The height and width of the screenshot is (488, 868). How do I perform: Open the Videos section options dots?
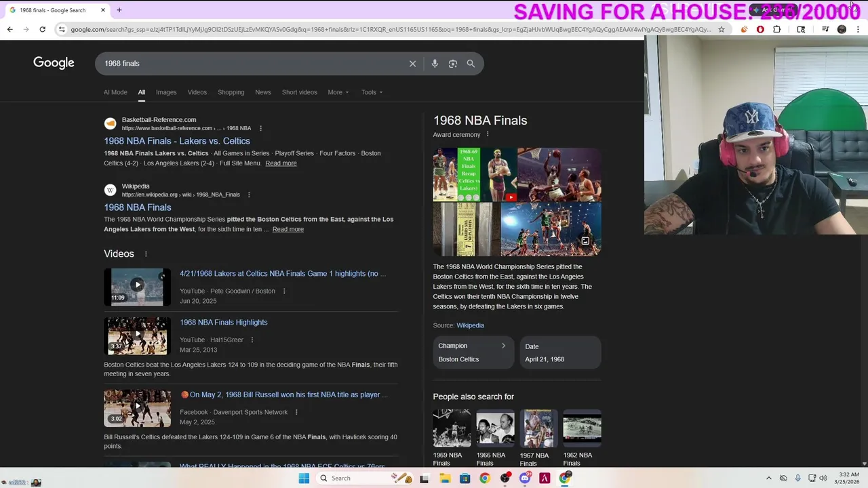click(x=145, y=254)
